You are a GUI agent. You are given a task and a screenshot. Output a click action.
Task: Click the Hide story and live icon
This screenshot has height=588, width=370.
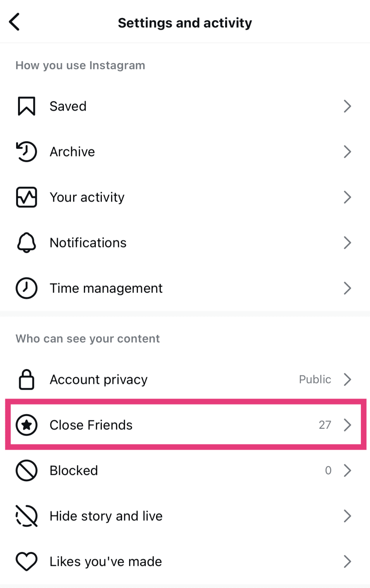pyautogui.click(x=26, y=516)
